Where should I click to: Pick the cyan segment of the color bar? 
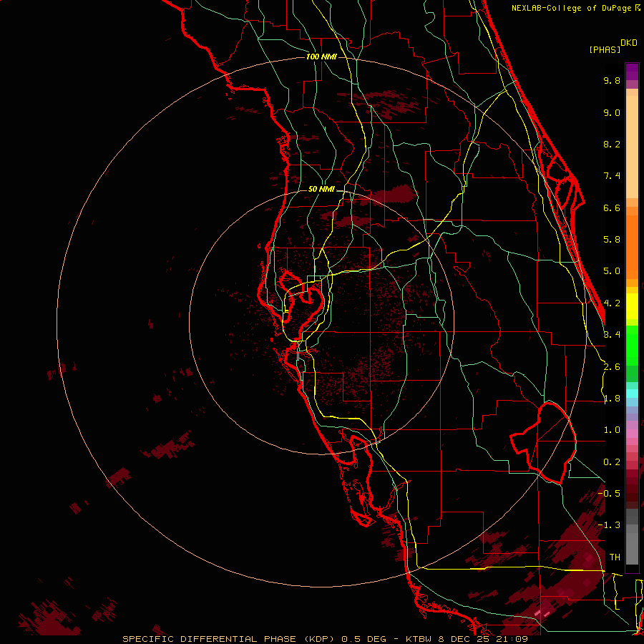click(x=632, y=394)
